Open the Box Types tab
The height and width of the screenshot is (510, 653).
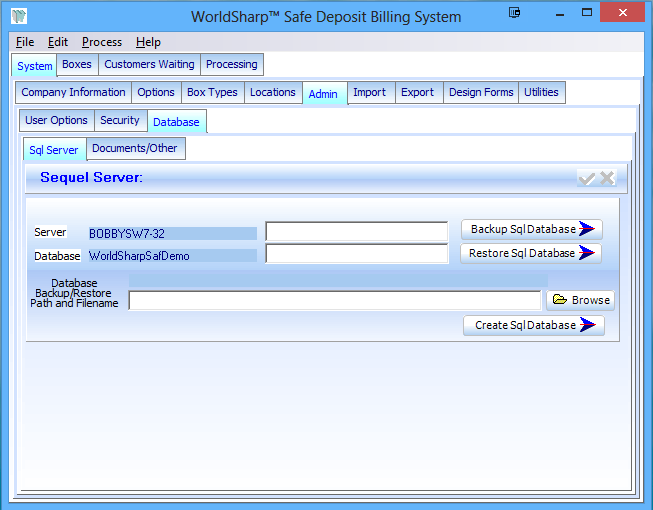pos(212,92)
